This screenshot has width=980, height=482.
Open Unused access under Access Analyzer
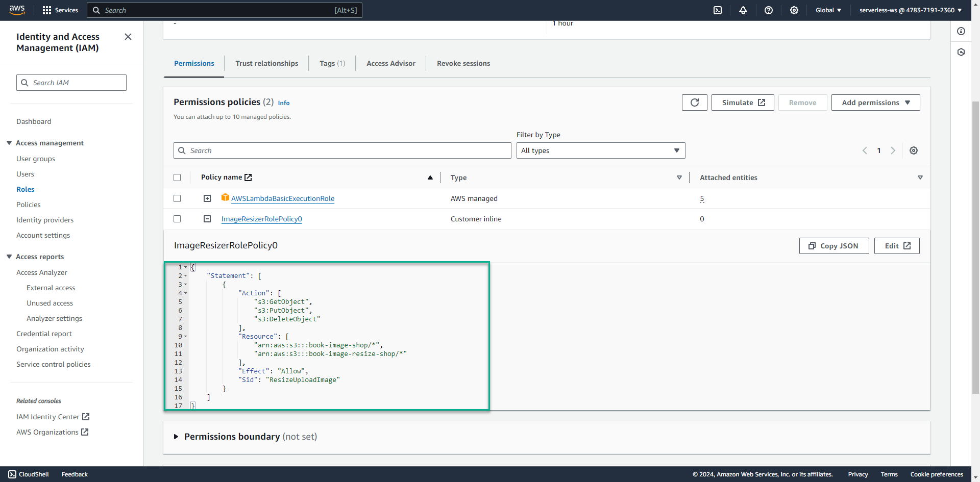pyautogui.click(x=50, y=303)
